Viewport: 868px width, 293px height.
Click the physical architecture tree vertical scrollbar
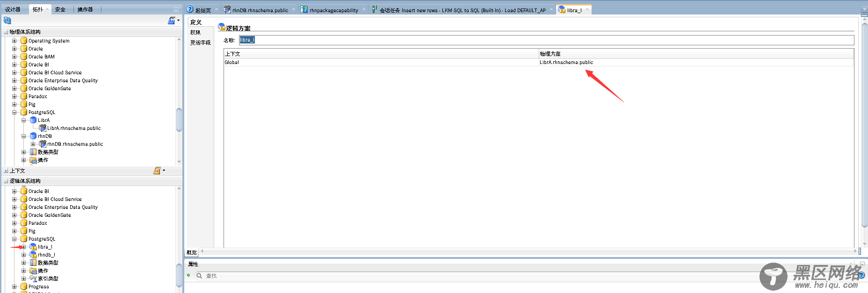coord(179,120)
